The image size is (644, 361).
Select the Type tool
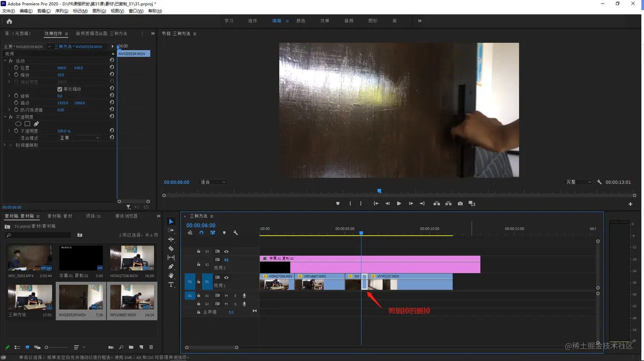(x=171, y=285)
